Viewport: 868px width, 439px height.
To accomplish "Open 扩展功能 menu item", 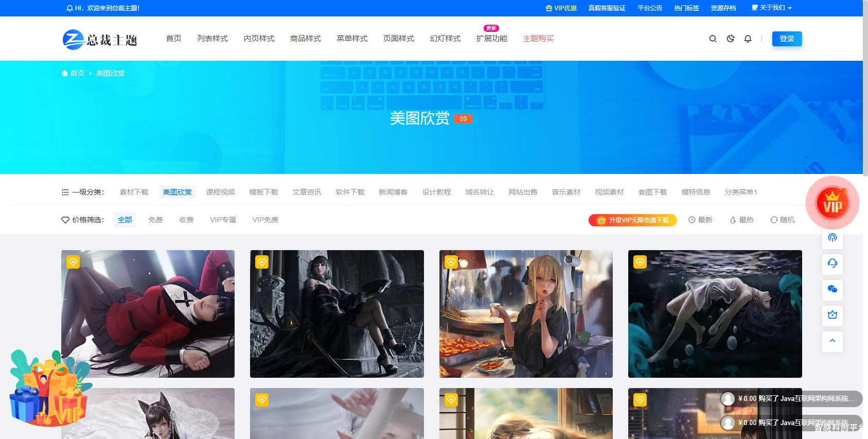I will 492,39.
